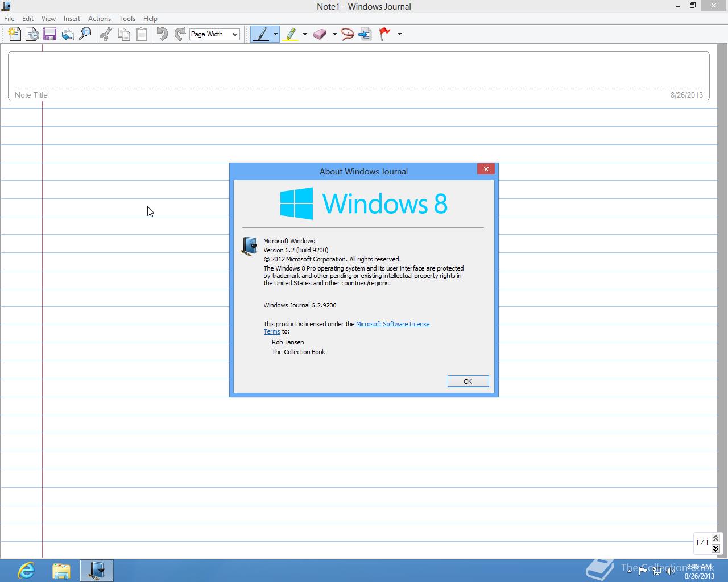Click OK in About Windows Journal
Screen dimensions: 728x582
[468, 381]
